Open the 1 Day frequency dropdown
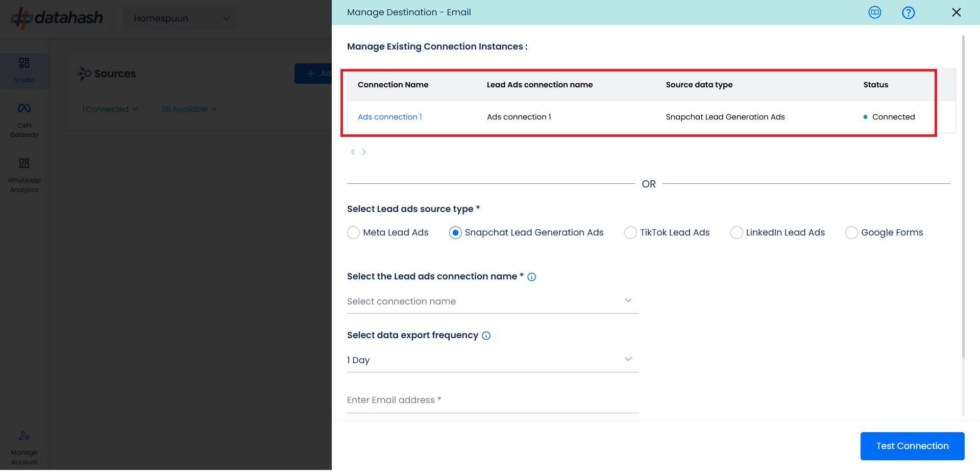 pos(493,360)
